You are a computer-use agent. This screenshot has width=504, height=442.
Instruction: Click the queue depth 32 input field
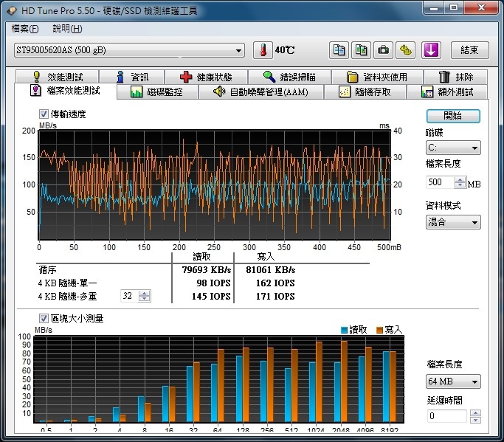(130, 296)
